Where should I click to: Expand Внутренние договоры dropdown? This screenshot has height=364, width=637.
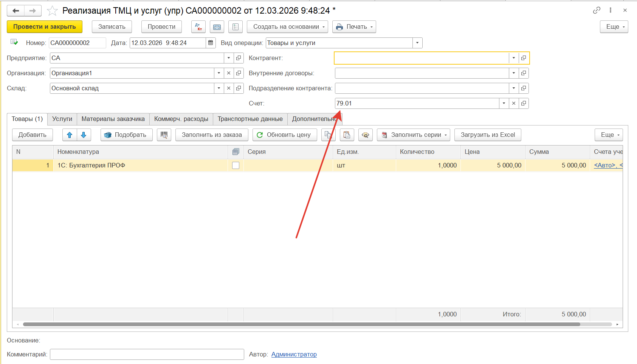514,73
